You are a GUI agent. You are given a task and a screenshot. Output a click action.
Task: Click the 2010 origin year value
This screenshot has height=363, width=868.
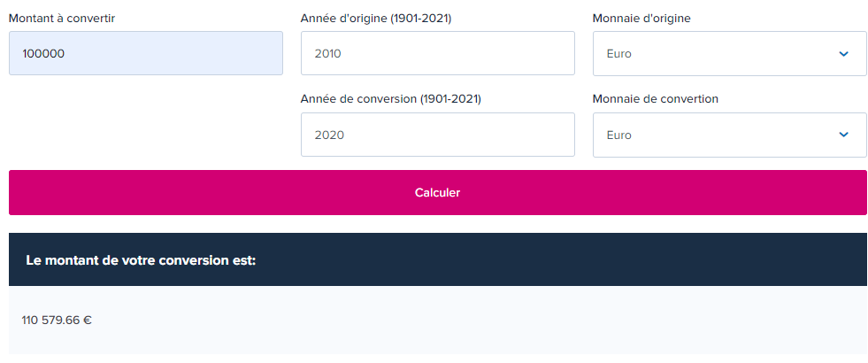327,54
